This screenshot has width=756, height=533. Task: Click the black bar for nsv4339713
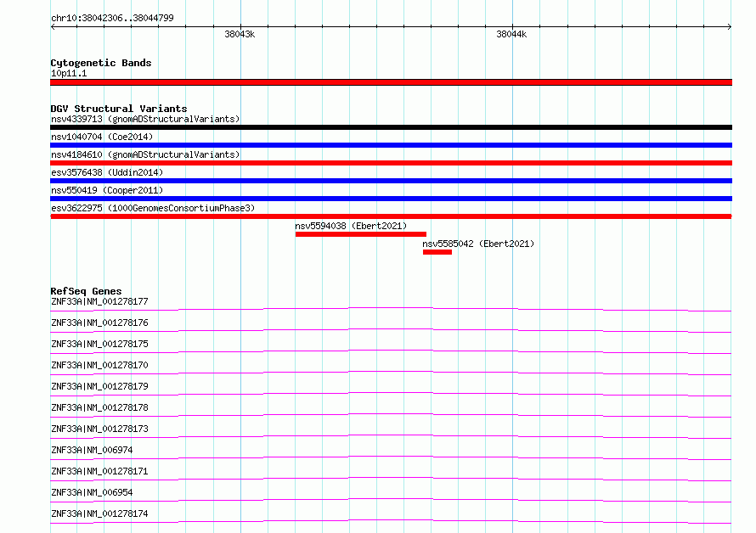click(x=391, y=127)
